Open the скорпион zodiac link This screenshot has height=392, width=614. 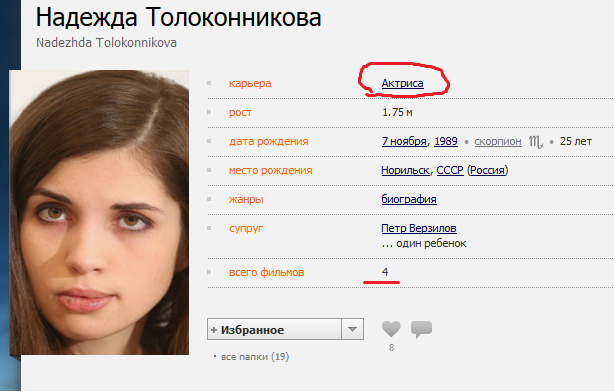[x=498, y=141]
